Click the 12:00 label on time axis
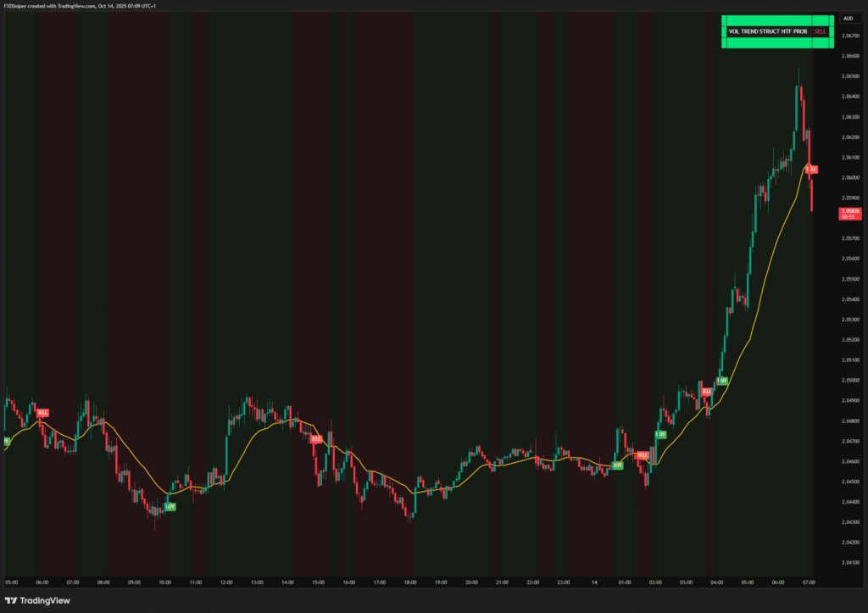Screen dimensions: 868x613 (226, 582)
